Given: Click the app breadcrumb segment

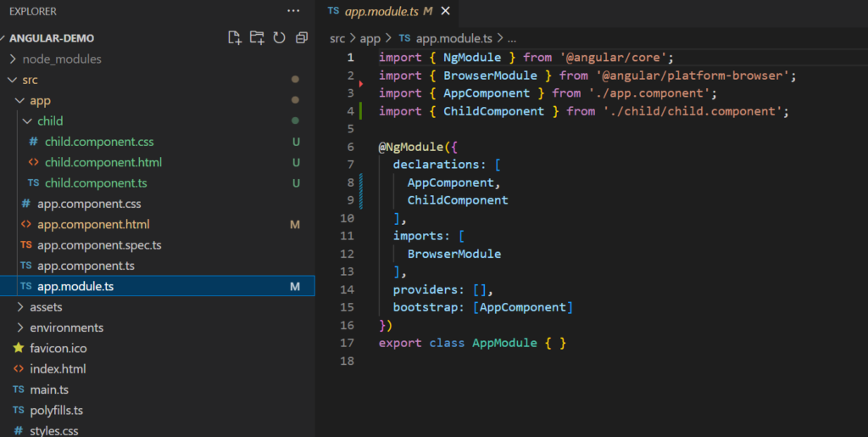Looking at the screenshot, I should coord(370,38).
